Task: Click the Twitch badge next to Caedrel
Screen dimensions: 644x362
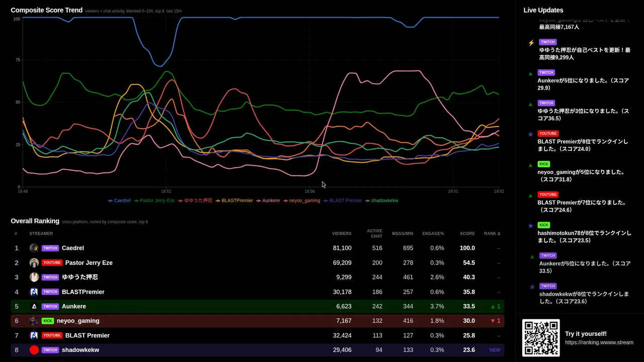Action: pos(50,248)
